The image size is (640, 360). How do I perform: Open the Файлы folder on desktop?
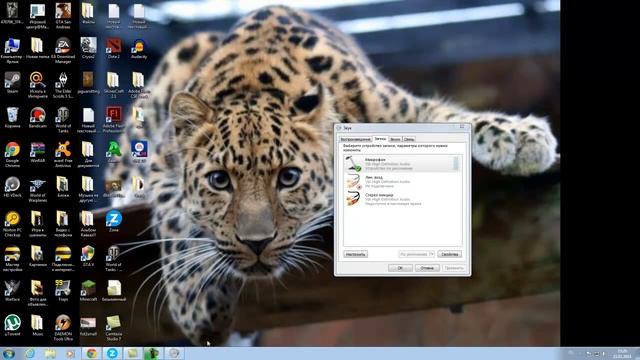(x=88, y=13)
